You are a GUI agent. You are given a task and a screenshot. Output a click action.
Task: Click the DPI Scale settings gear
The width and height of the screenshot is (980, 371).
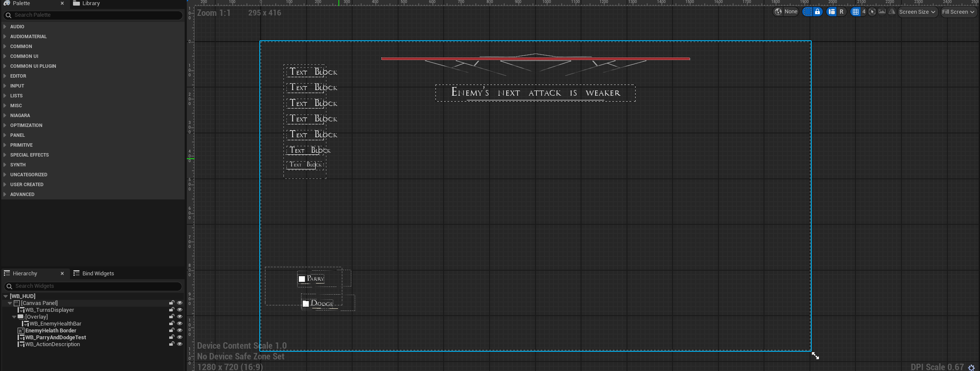971,367
